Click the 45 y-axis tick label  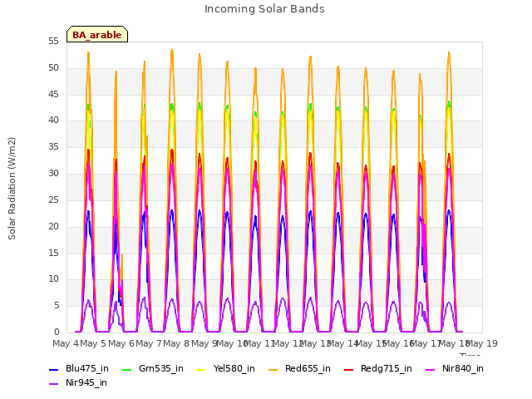(53, 94)
